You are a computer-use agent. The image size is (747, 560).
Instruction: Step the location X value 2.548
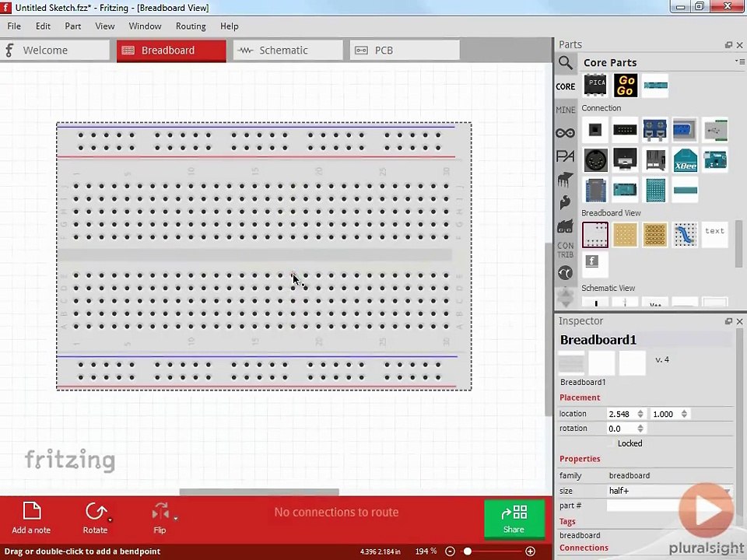click(640, 414)
